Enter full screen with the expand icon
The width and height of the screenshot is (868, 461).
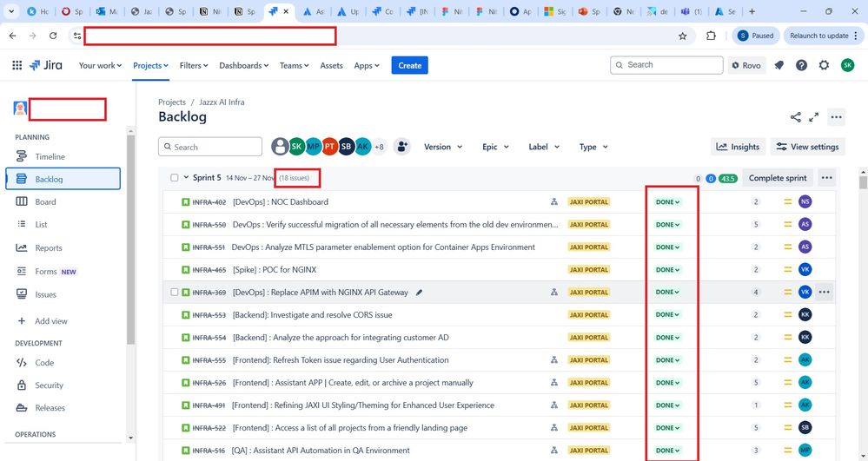(x=814, y=117)
